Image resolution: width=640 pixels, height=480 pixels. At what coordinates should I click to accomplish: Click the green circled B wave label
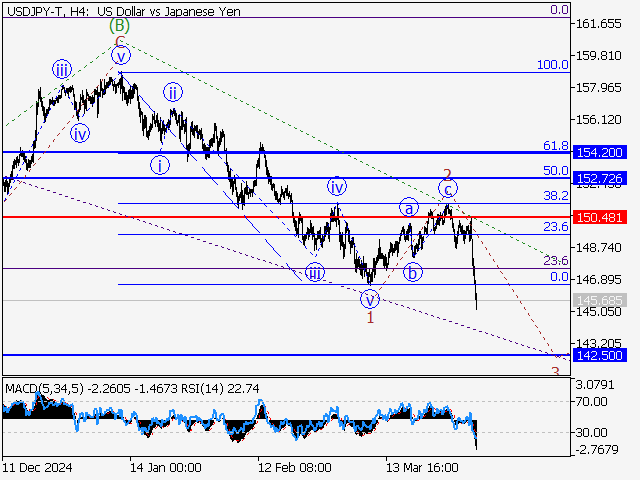point(119,25)
